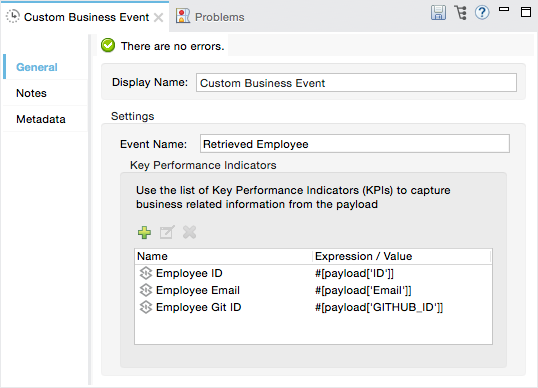Click the green no-errors checkmark icon
This screenshot has height=388, width=538.
[108, 45]
